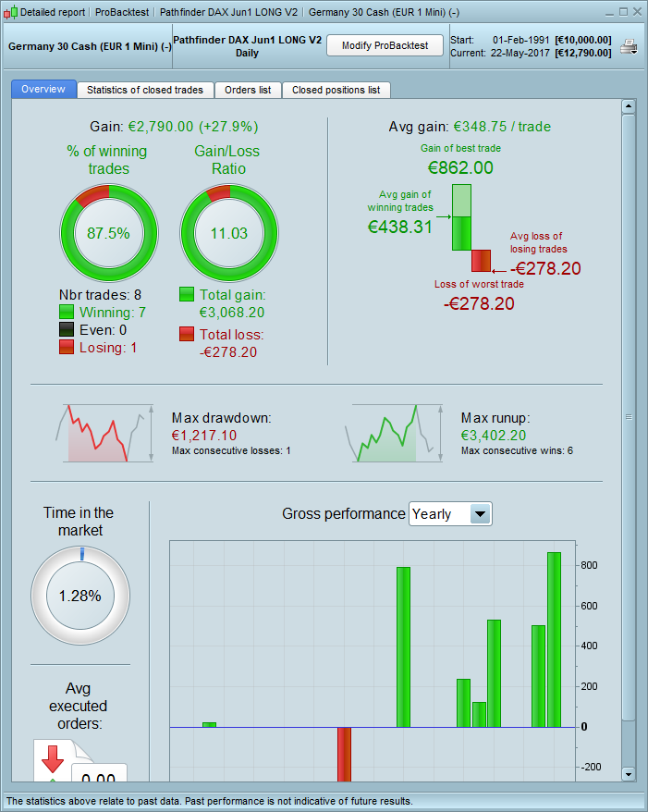648x812 pixels.
Task: Click the small green bar near zero line
Action: pos(209,724)
